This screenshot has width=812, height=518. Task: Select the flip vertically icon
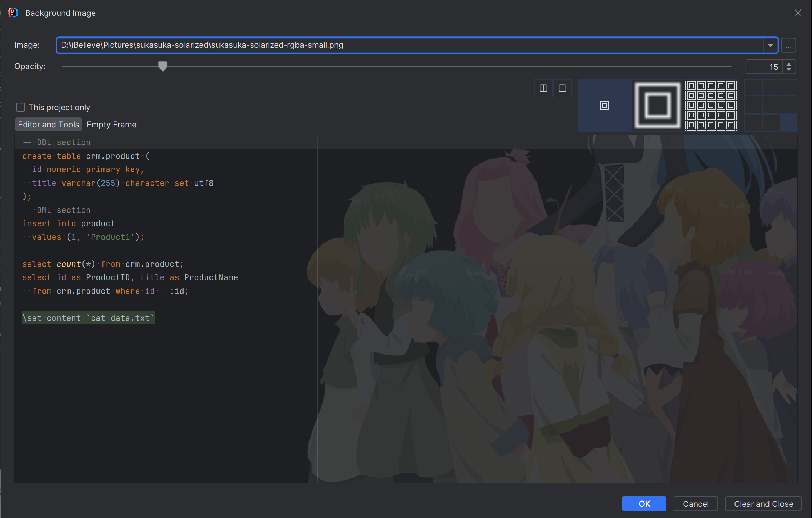click(562, 88)
